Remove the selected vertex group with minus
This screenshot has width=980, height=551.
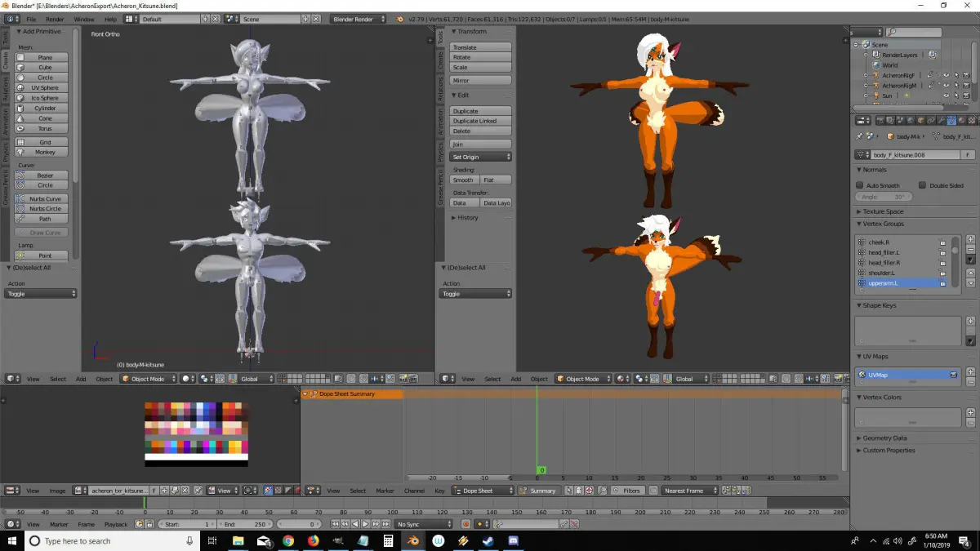(971, 249)
